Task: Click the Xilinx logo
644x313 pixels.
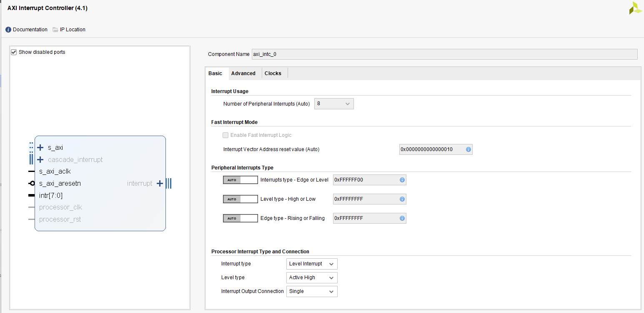Action: tap(635, 8)
